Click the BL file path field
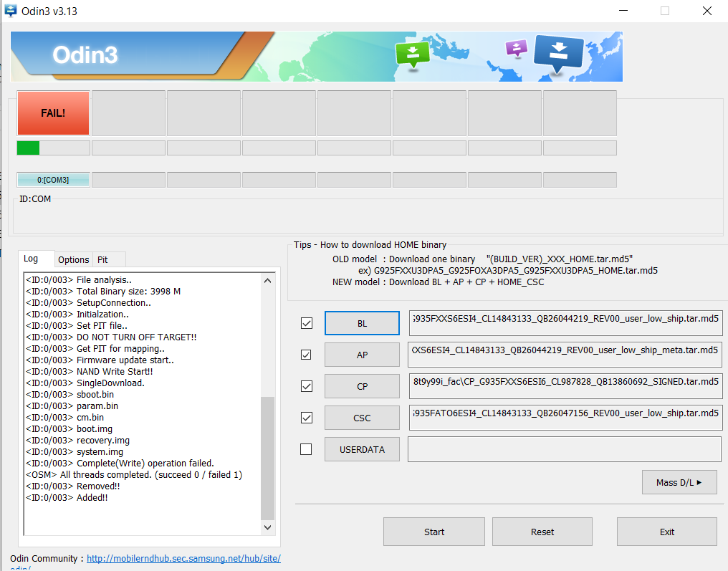The height and width of the screenshot is (571, 728). [x=565, y=323]
